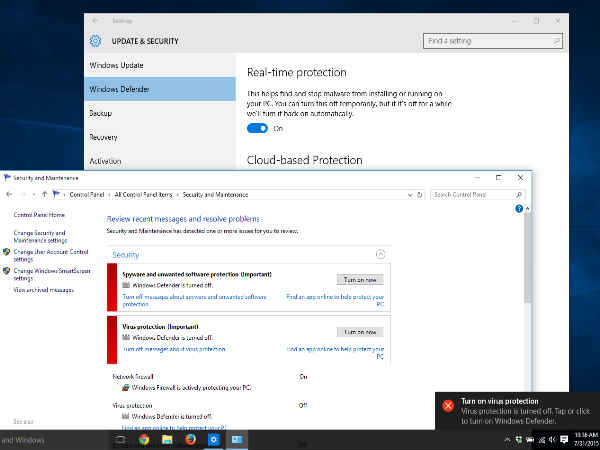Open Task View on the taskbar

[x=120, y=440]
